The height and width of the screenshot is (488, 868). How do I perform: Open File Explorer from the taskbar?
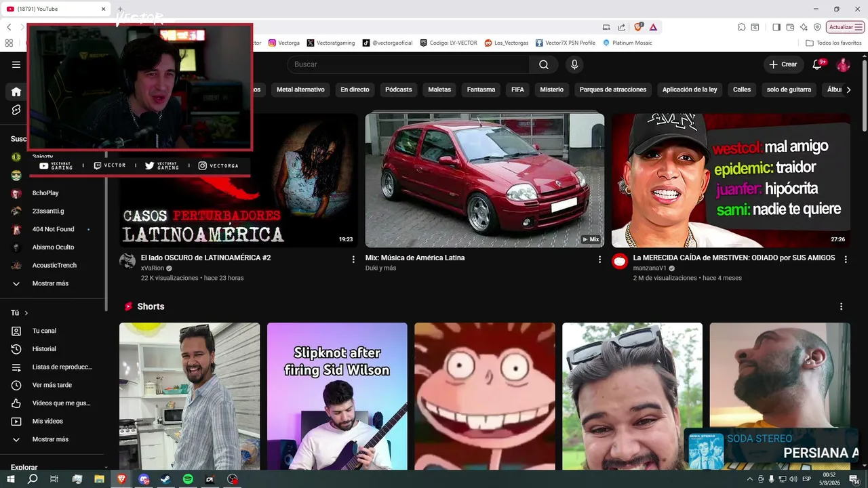coord(99,479)
